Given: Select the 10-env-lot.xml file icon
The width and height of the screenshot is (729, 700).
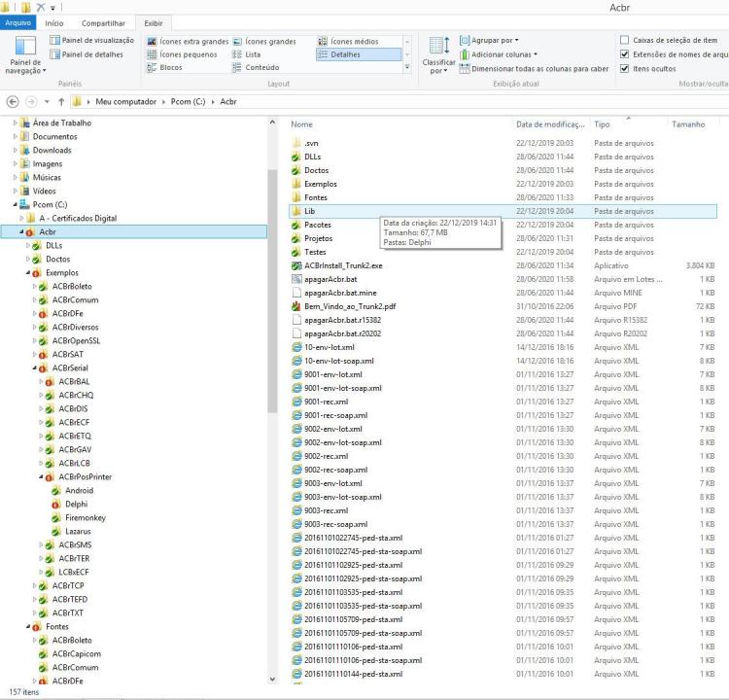Looking at the screenshot, I should pyautogui.click(x=296, y=347).
